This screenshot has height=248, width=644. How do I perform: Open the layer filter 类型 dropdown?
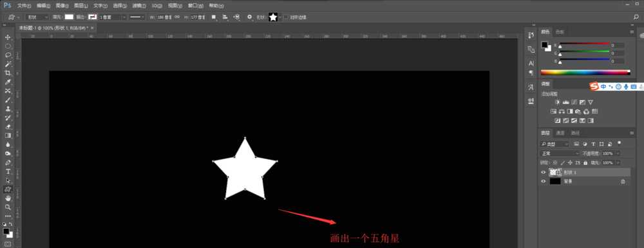555,144
